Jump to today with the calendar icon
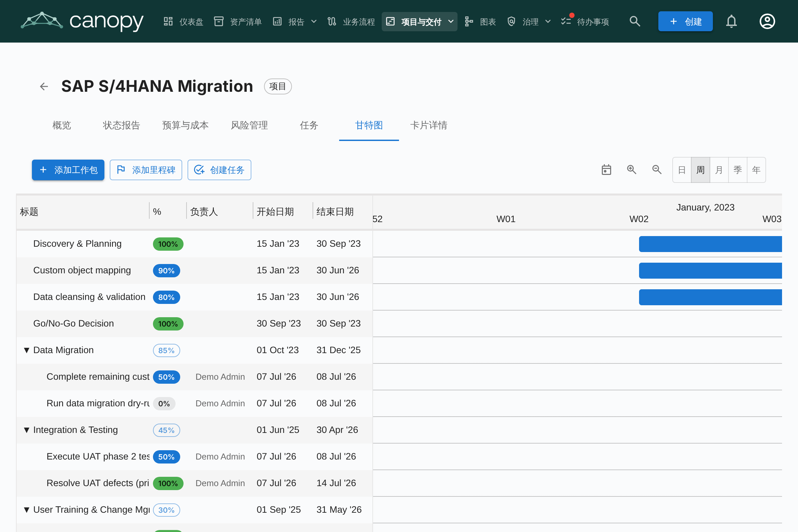Screen dimensions: 798x532 coord(606,170)
